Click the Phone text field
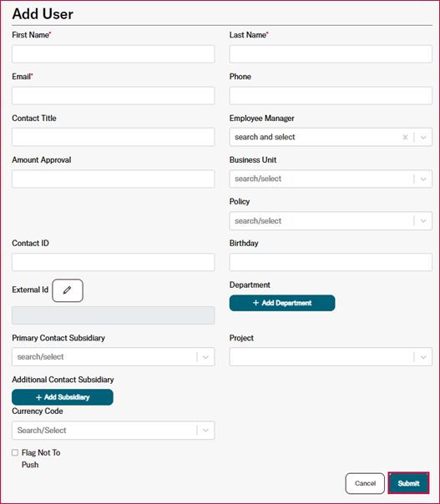 point(331,95)
